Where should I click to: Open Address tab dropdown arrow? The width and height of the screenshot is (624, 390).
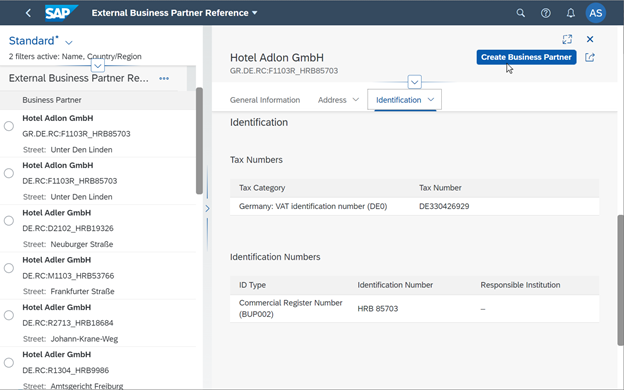[x=356, y=99]
